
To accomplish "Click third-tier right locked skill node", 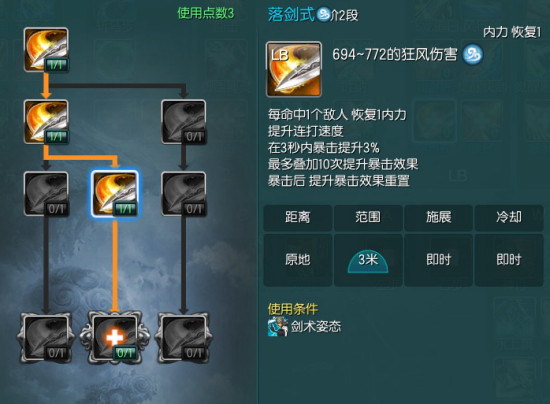I will pyautogui.click(x=183, y=194).
